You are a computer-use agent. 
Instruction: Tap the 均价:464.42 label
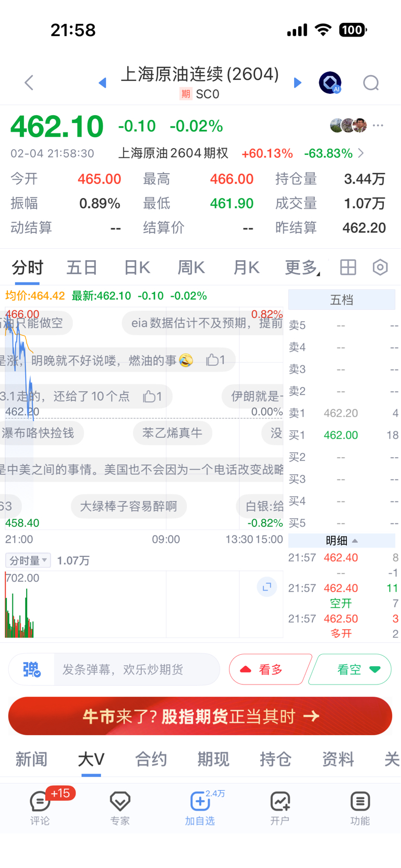(35, 296)
